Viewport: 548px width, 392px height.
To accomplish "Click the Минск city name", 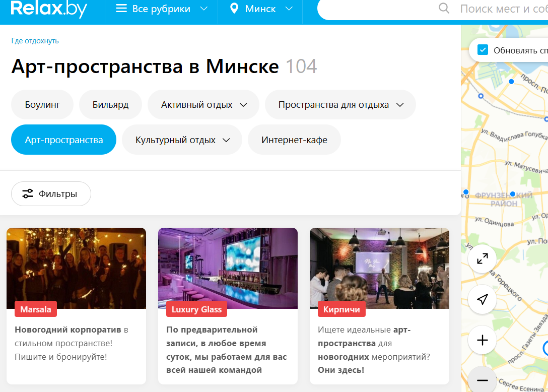I will 260,9.
